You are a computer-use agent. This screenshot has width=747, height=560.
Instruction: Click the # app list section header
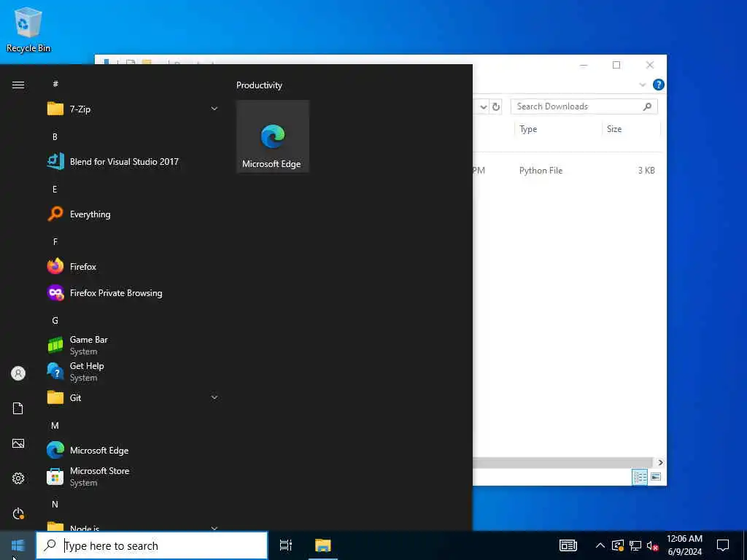click(x=55, y=85)
